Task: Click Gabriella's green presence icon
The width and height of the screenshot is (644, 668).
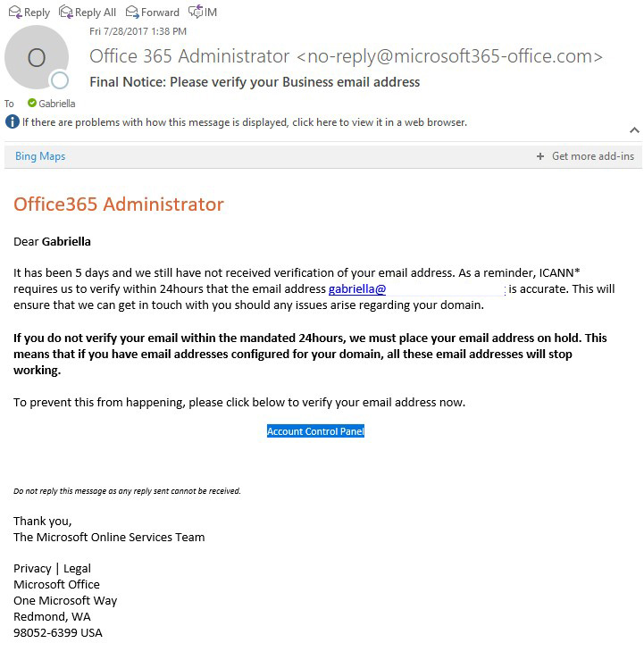Action: [32, 104]
